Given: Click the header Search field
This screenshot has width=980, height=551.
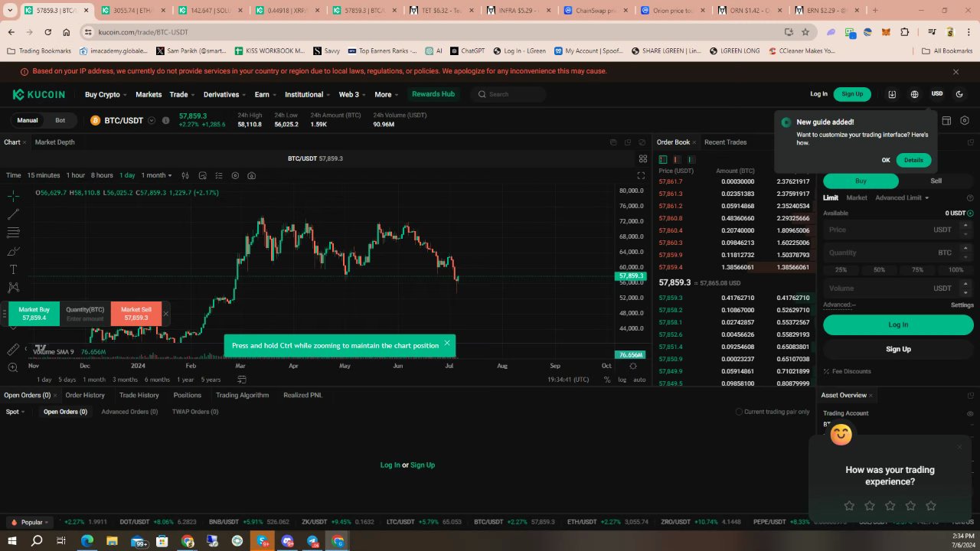Looking at the screenshot, I should 509,94.
